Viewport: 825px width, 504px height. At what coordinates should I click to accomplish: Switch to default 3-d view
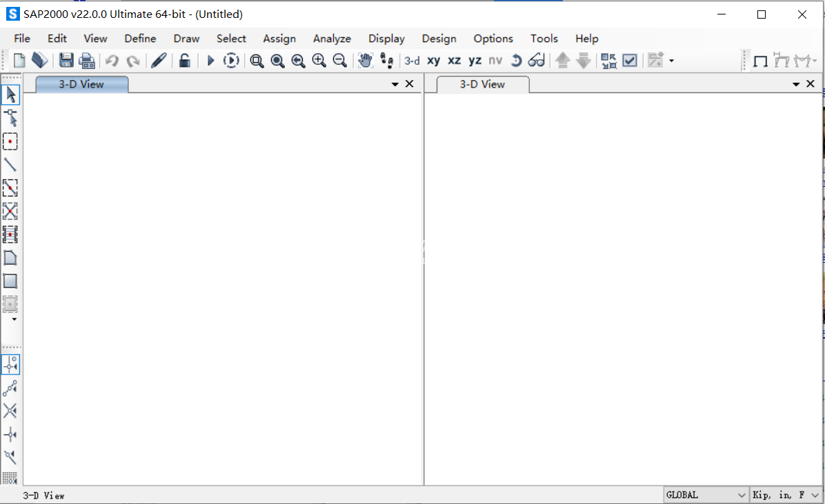point(412,61)
